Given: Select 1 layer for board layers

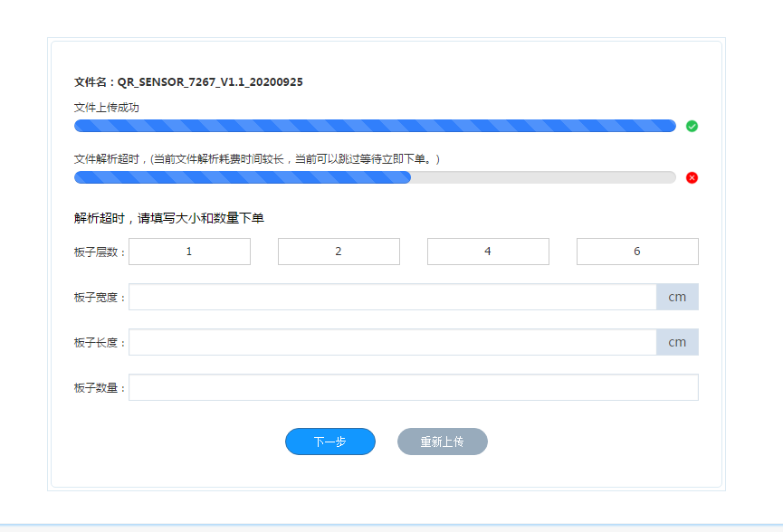Looking at the screenshot, I should click(189, 252).
